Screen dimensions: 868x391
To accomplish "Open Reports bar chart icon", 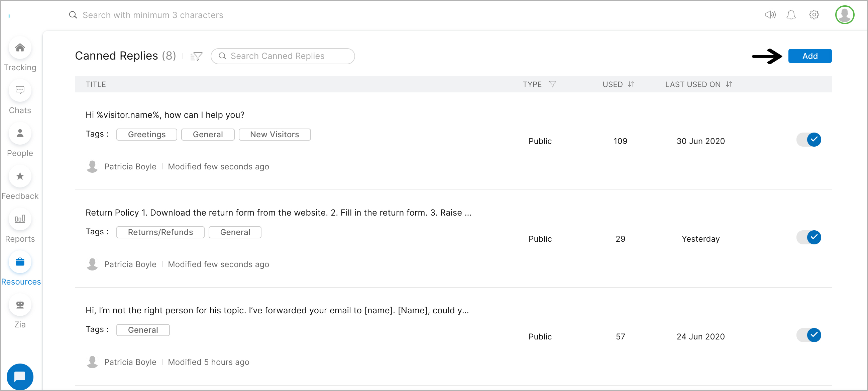I will pos(20,219).
